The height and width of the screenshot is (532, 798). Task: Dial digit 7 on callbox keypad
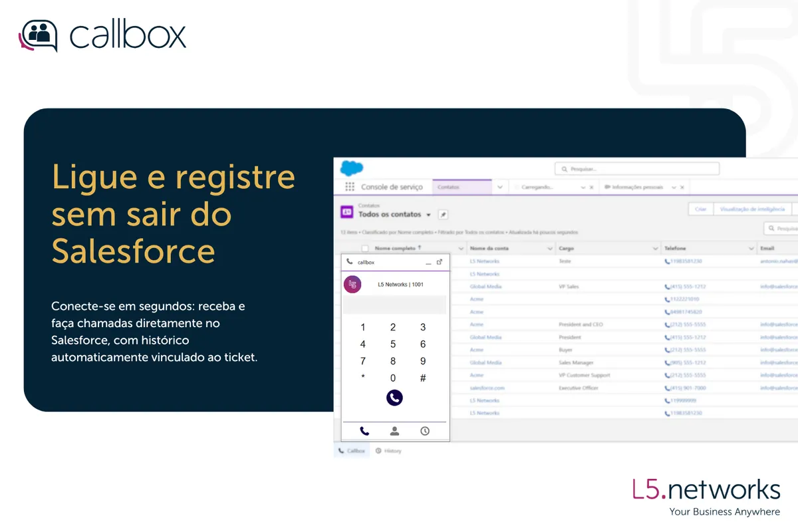click(x=363, y=361)
